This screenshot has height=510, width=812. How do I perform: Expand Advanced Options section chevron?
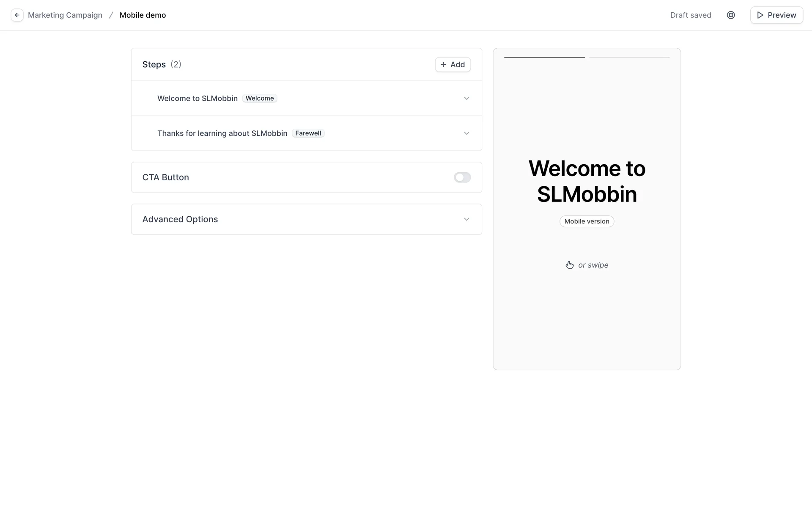click(466, 219)
